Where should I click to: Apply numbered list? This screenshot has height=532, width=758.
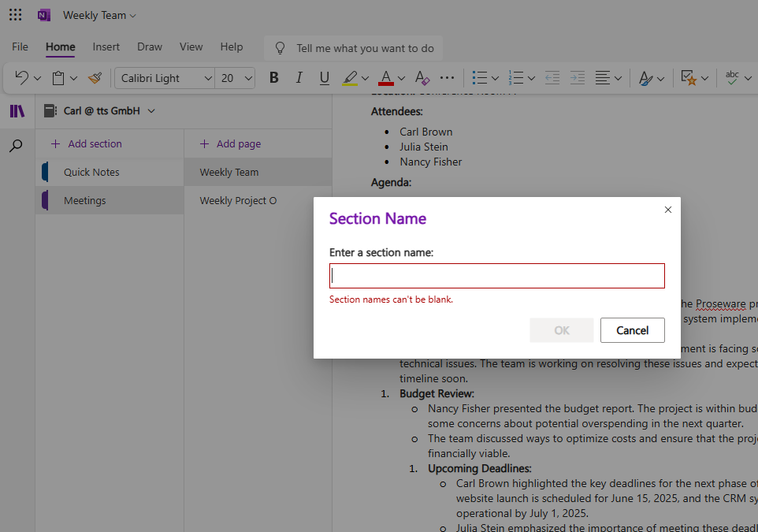point(516,78)
